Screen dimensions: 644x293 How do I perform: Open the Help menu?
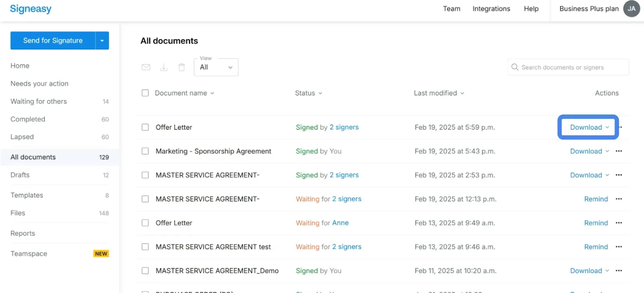pos(531,9)
